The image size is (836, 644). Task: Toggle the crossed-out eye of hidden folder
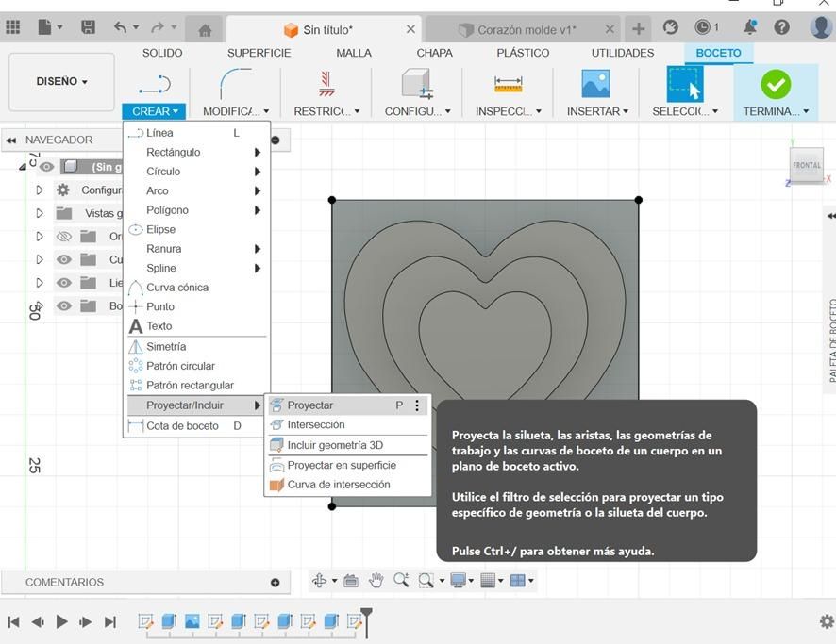coord(64,236)
